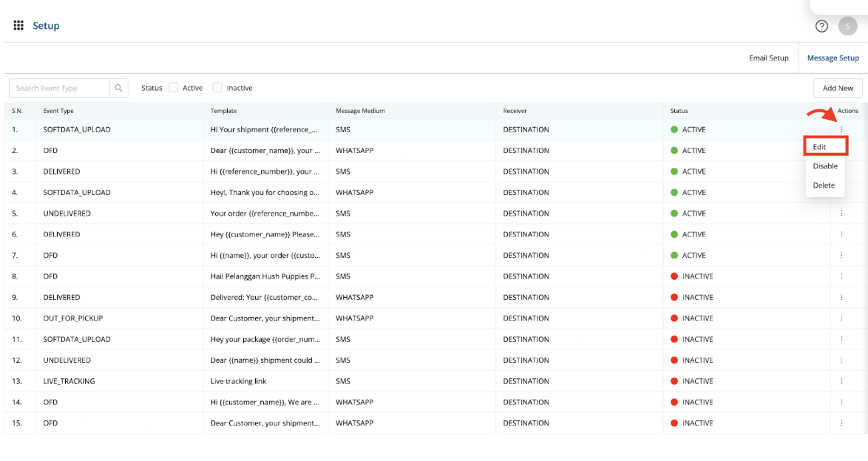Expand actions dropdown for row 15 OFD
The height and width of the screenshot is (461, 868).
pyautogui.click(x=841, y=423)
